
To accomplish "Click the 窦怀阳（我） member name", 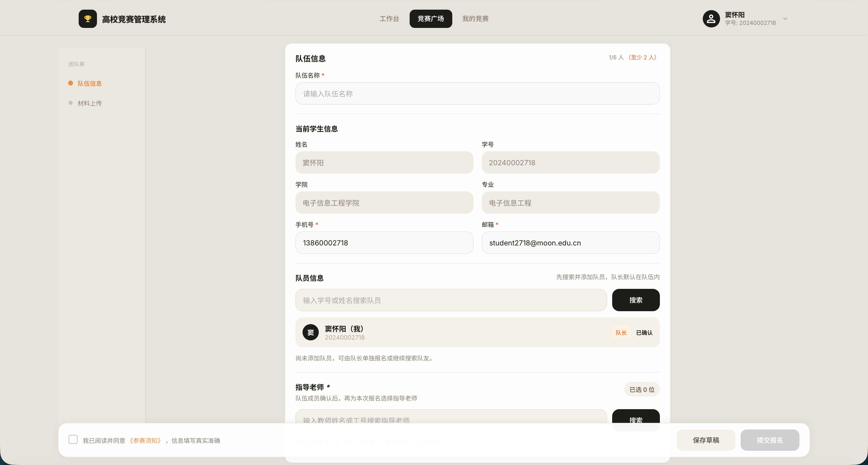I will [x=344, y=329].
